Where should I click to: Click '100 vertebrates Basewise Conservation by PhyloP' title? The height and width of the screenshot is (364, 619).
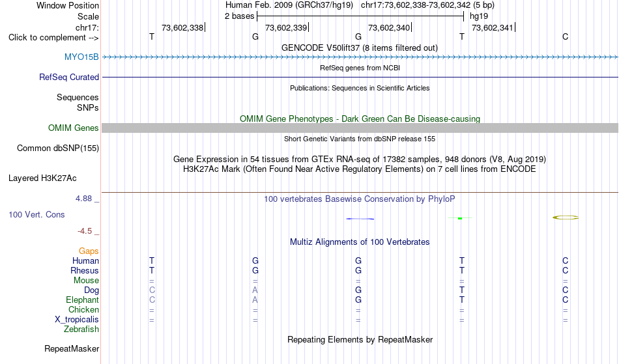tap(360, 199)
